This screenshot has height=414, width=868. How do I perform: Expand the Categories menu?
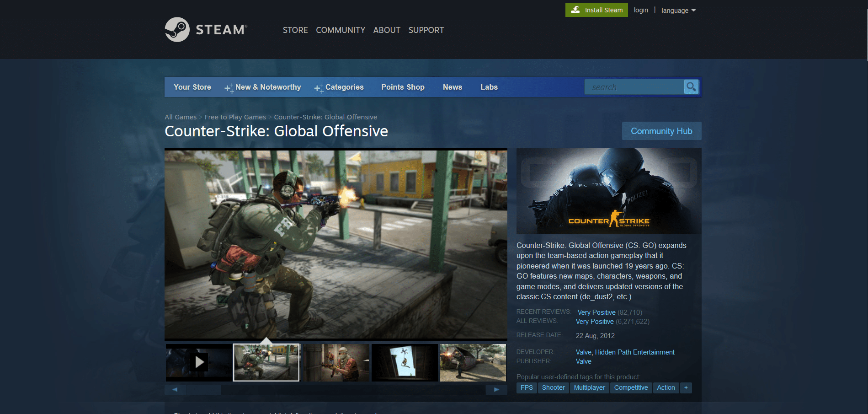click(339, 87)
